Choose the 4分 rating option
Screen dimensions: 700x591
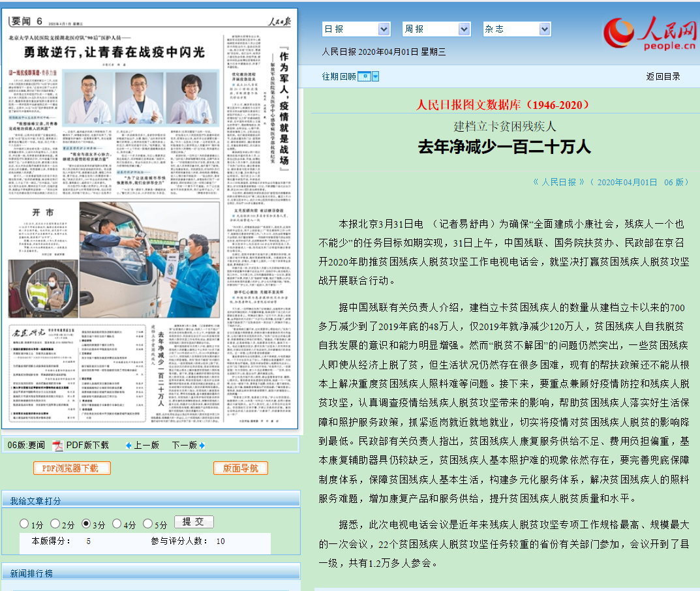(117, 523)
